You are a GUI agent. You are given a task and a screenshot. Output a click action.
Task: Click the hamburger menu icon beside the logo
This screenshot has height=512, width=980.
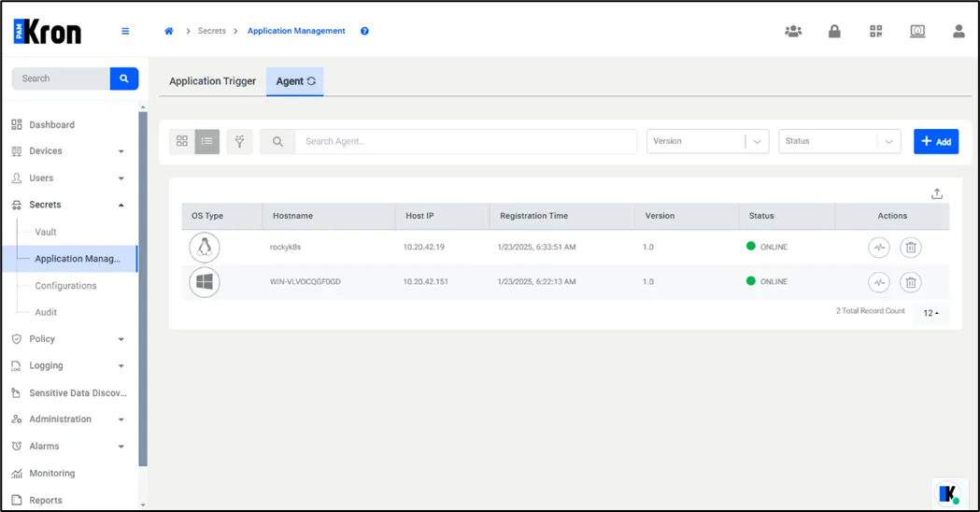125,31
